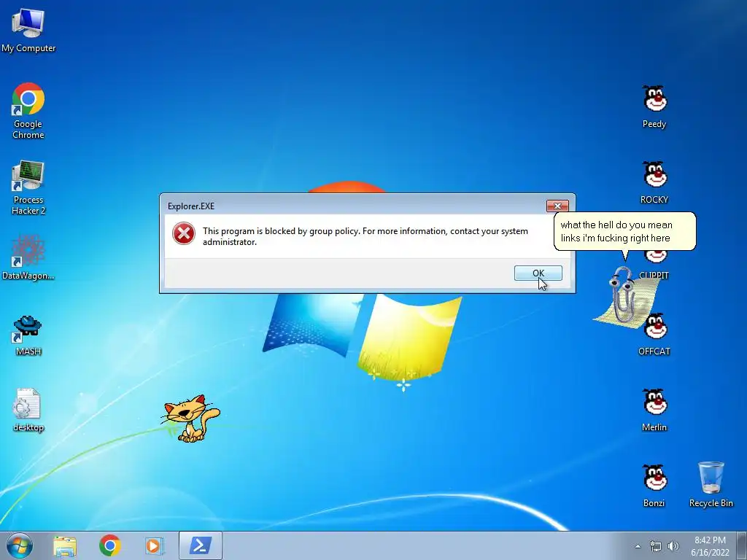Viewport: 747px width, 560px height.
Task: Select the Merlin agent icon
Action: tap(654, 410)
